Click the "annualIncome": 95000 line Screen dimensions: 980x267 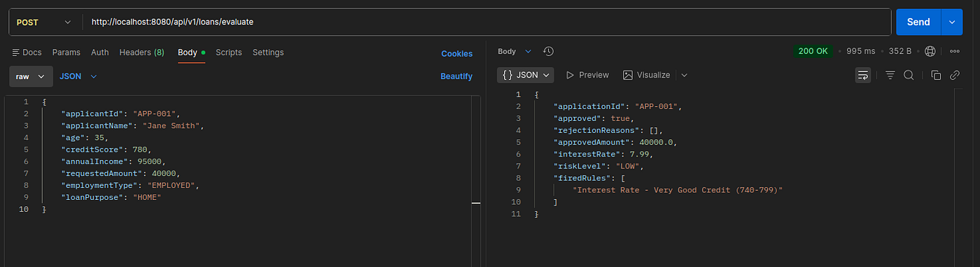point(113,161)
